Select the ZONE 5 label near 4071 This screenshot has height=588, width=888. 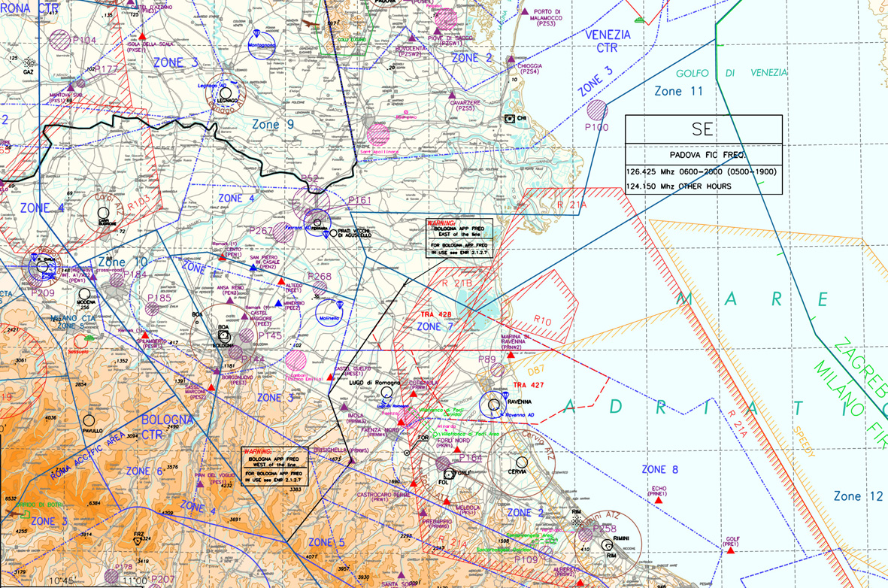(326, 543)
